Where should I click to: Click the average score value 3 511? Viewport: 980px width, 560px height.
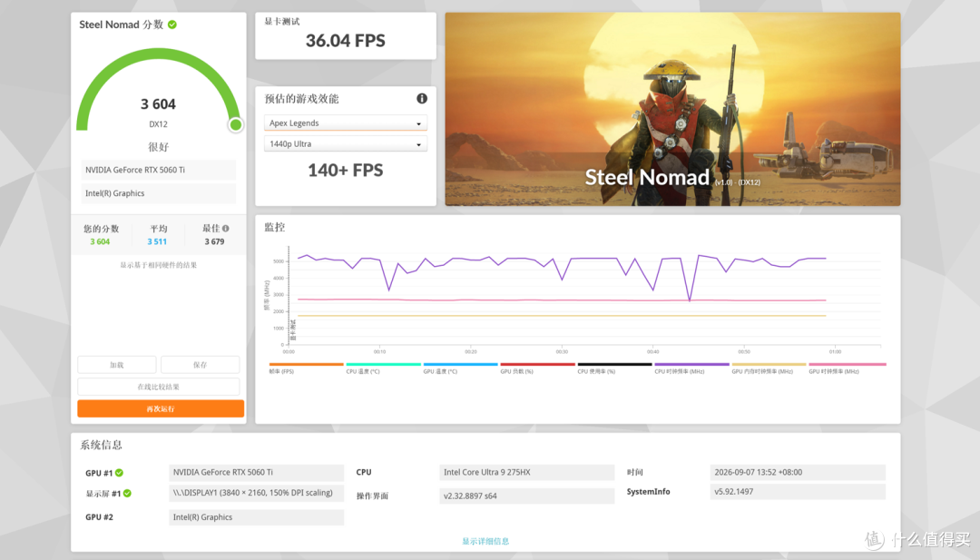[157, 241]
